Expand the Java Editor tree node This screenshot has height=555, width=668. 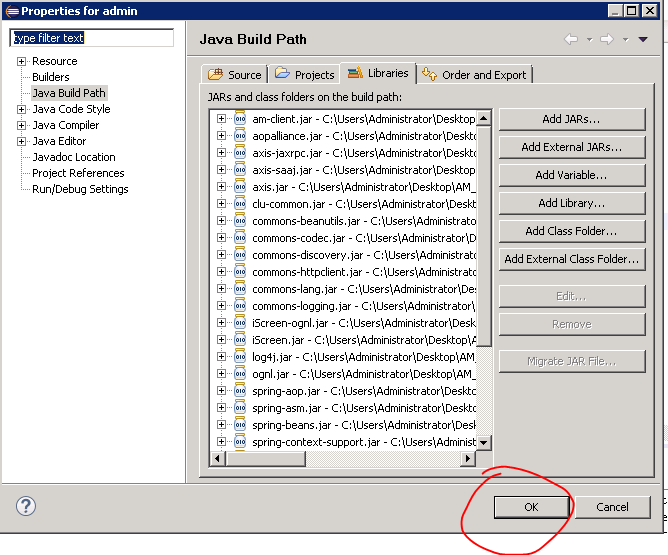point(21,141)
